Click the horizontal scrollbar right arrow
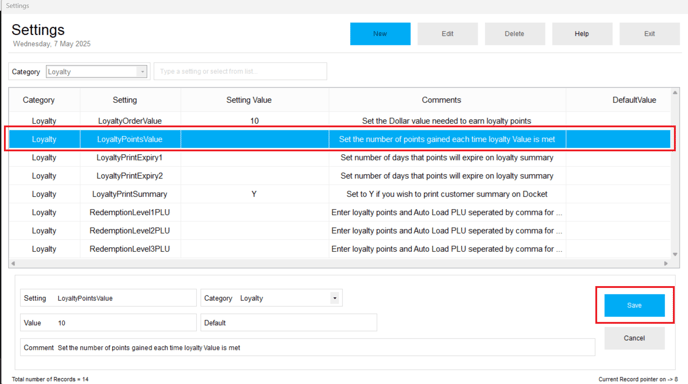The image size is (688, 384). tap(666, 263)
